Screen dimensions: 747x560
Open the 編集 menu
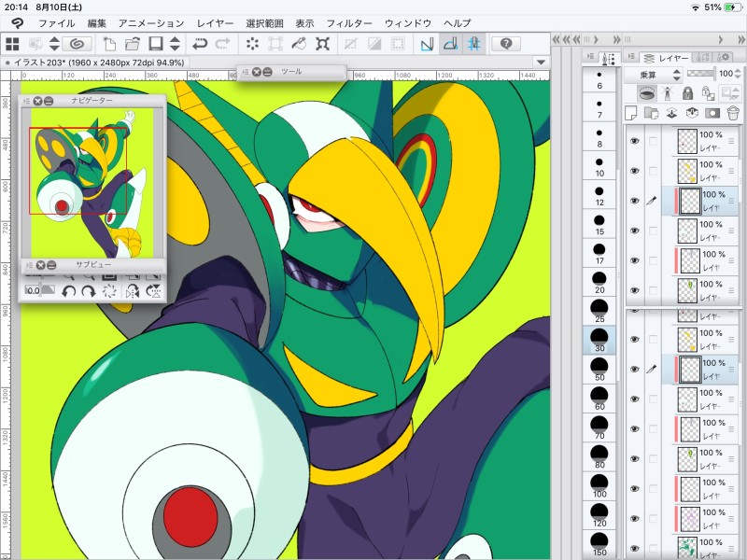point(97,23)
